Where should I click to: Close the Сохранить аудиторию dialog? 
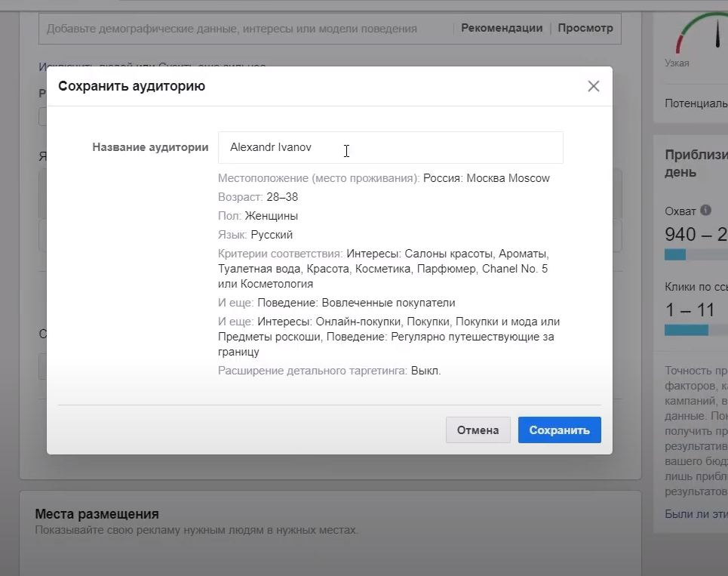[x=593, y=85]
